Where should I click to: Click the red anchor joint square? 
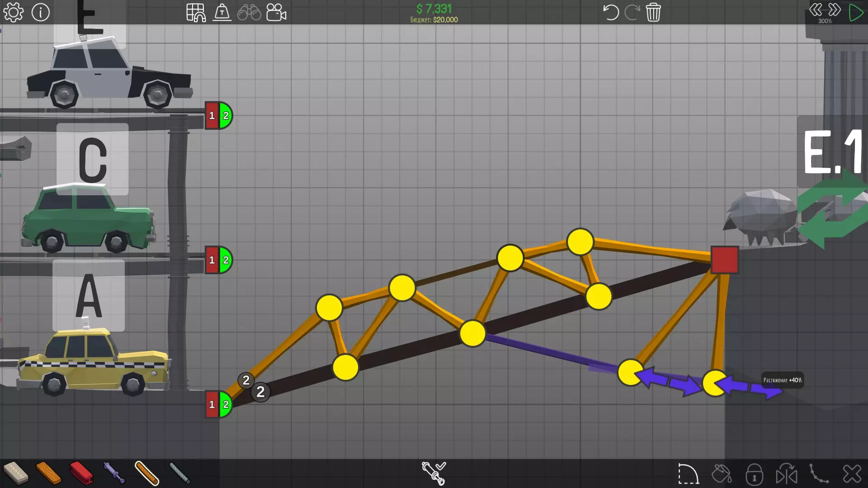click(725, 260)
